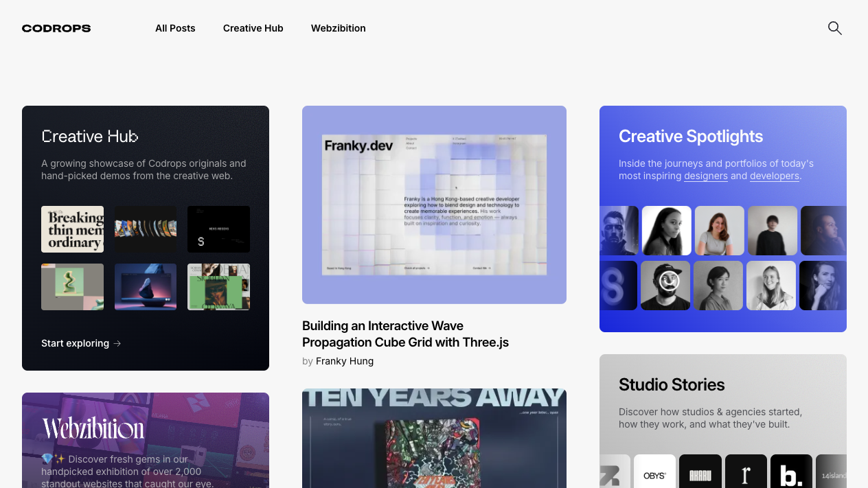The image size is (868, 488).
Task: Open the green collage demo thumbnail
Action: click(x=218, y=287)
